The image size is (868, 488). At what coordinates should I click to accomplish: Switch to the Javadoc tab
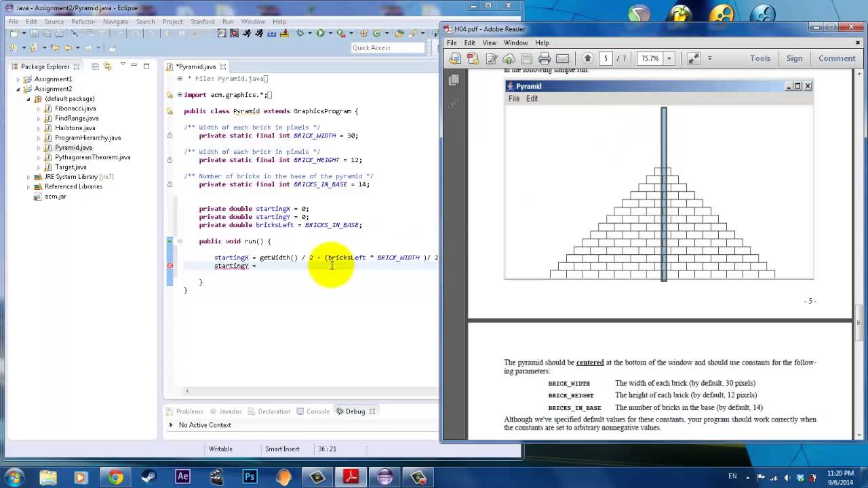point(226,411)
